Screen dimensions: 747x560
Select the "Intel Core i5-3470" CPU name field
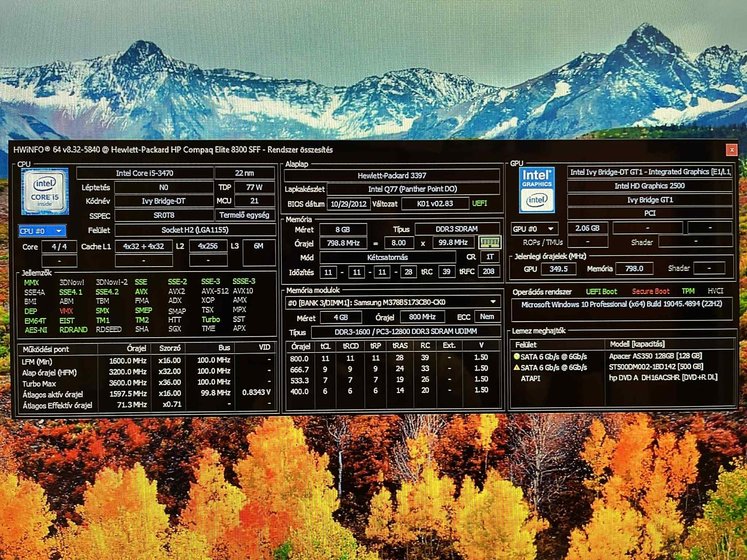pos(144,173)
